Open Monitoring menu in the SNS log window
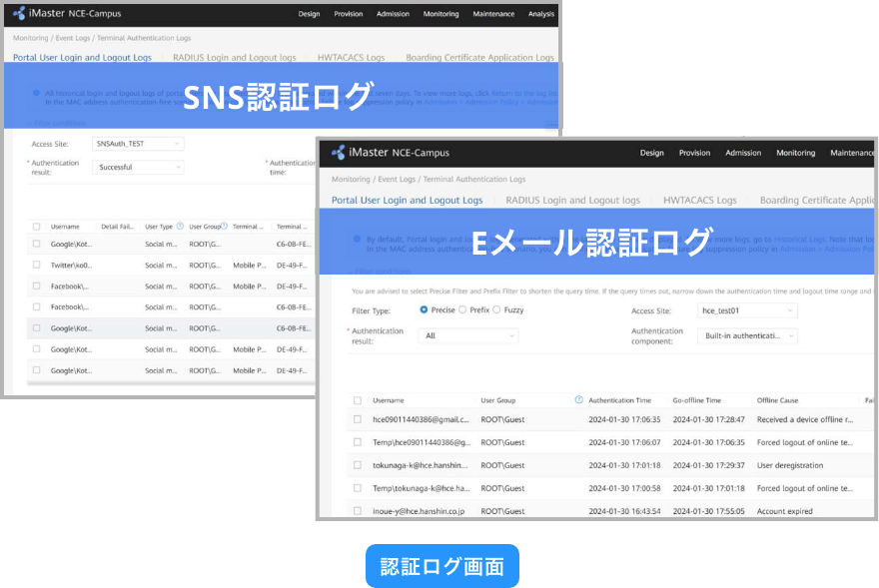This screenshot has width=879, height=588. [440, 13]
